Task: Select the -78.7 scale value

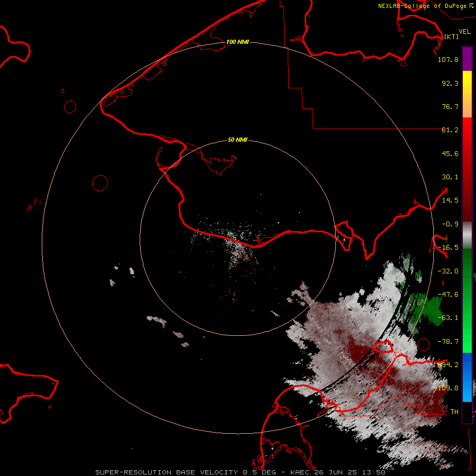Action: tap(448, 342)
